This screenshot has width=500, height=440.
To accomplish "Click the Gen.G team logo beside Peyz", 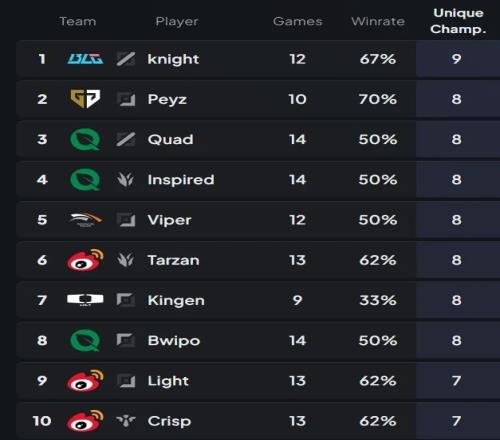I will (85, 99).
